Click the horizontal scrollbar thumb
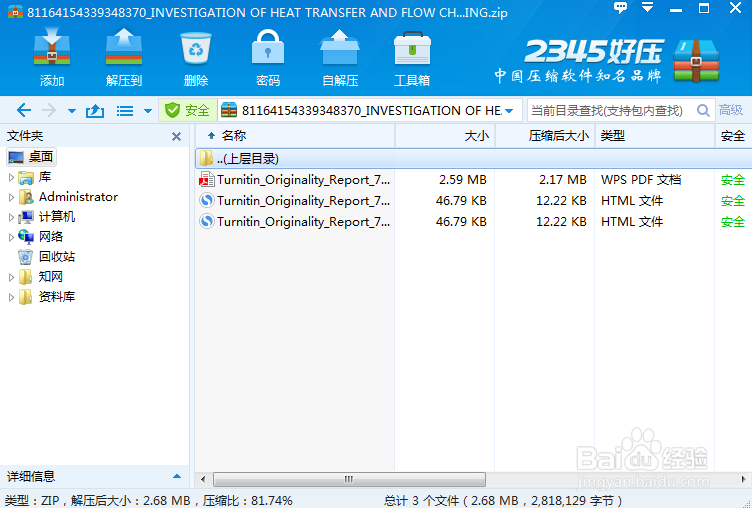 (349, 479)
